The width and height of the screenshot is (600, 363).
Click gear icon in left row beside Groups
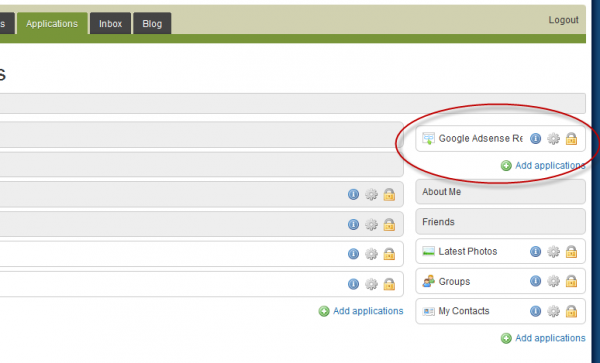tap(371, 284)
